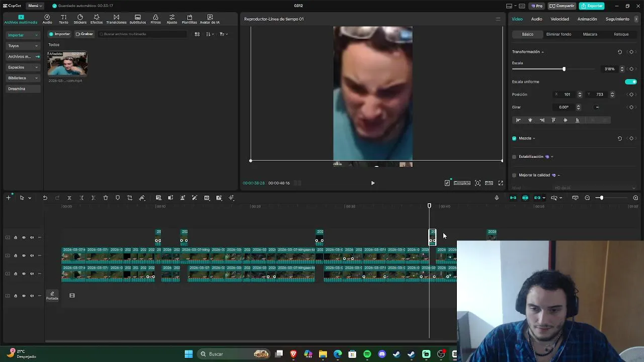Collapse the Transformación section
The height and width of the screenshot is (362, 644).
[x=542, y=52]
